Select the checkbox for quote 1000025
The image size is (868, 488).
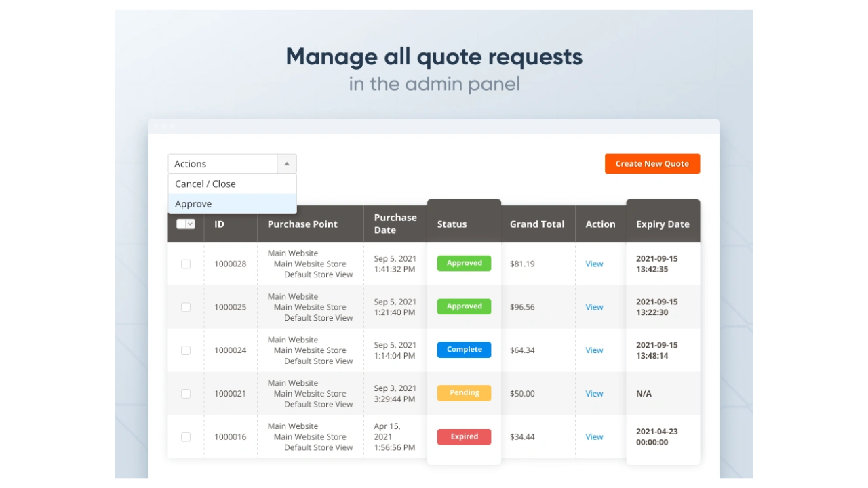click(x=186, y=307)
